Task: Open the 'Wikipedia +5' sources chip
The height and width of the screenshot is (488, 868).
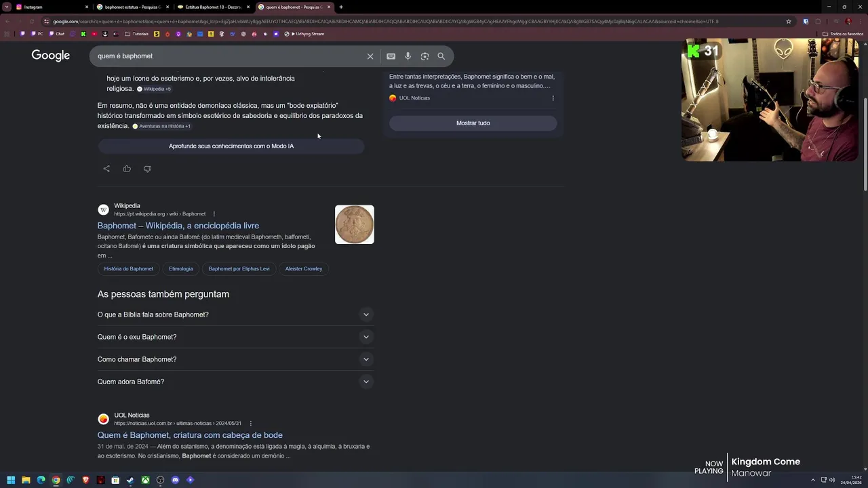Action: tap(154, 89)
